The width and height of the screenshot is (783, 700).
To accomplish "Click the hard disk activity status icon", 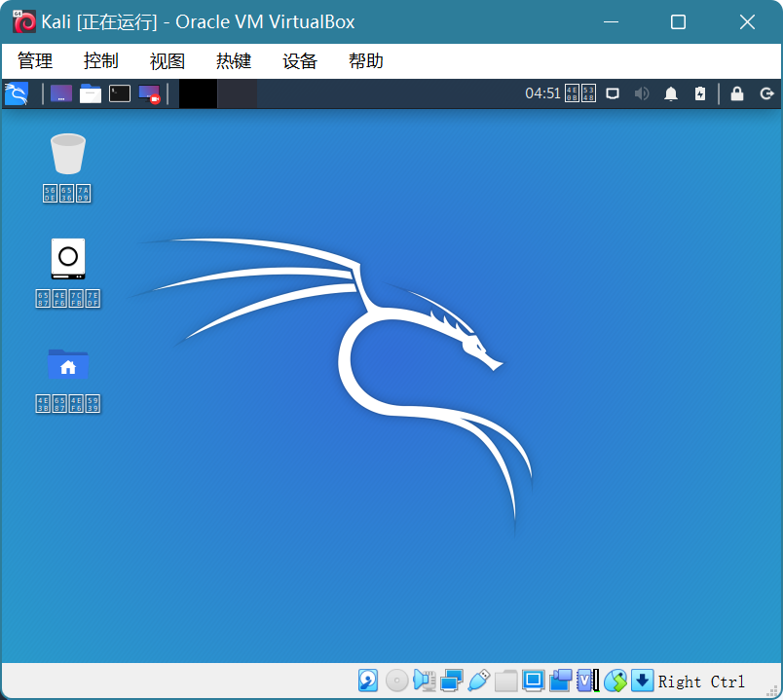I will click(368, 681).
